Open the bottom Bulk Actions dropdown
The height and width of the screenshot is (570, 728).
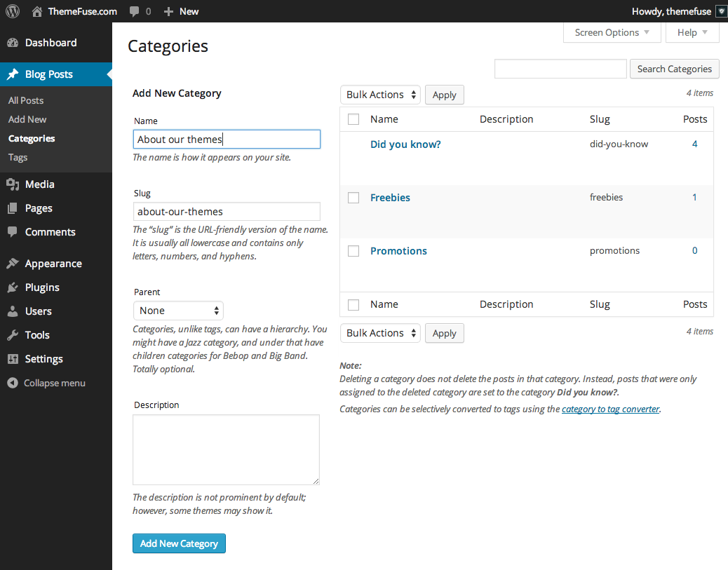pyautogui.click(x=380, y=333)
